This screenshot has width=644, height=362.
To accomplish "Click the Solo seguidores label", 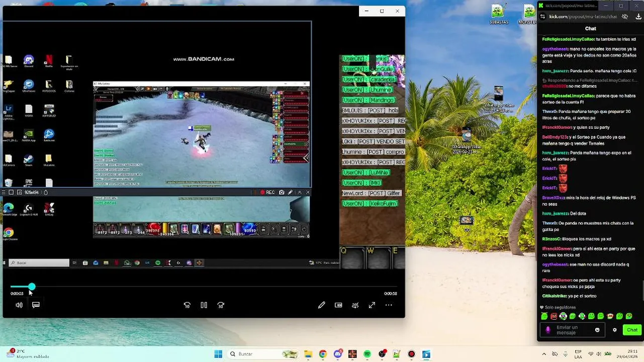I will pyautogui.click(x=560, y=307).
